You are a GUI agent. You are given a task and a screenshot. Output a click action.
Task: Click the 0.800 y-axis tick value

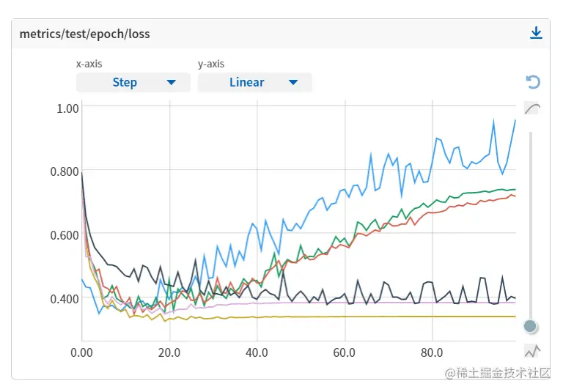coord(65,171)
